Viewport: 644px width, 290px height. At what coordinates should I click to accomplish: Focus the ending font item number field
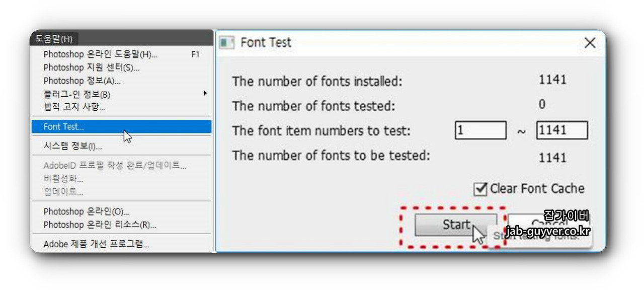tap(562, 130)
